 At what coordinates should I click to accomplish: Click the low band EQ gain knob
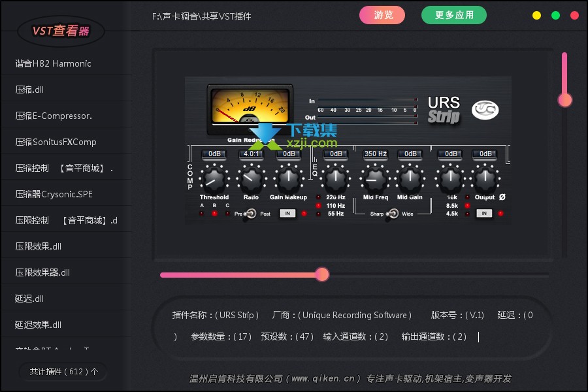tap(336, 178)
